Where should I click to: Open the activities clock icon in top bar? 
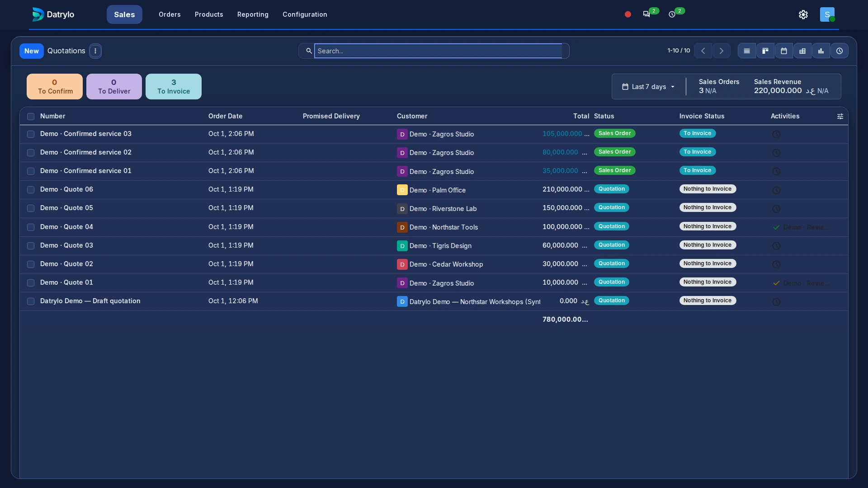672,14
